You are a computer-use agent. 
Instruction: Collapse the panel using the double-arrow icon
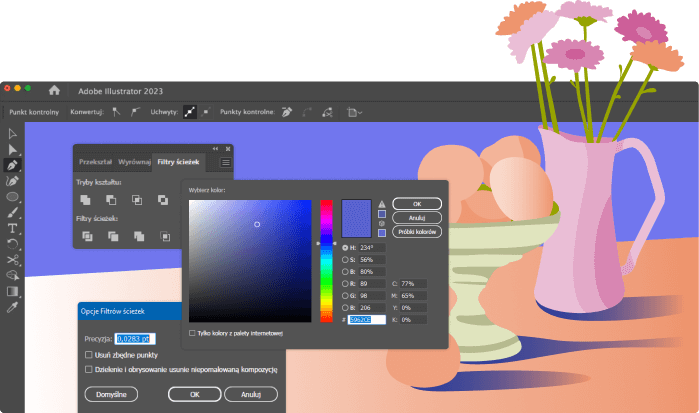coord(217,148)
